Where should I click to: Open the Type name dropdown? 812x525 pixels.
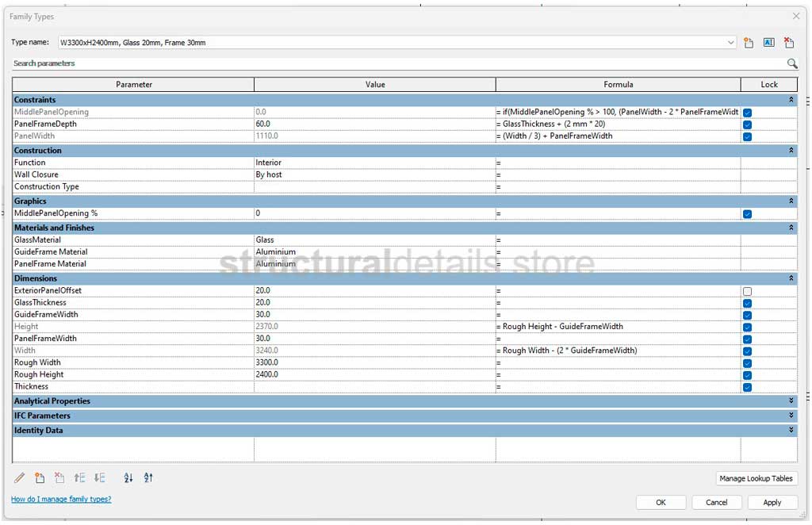(x=730, y=43)
